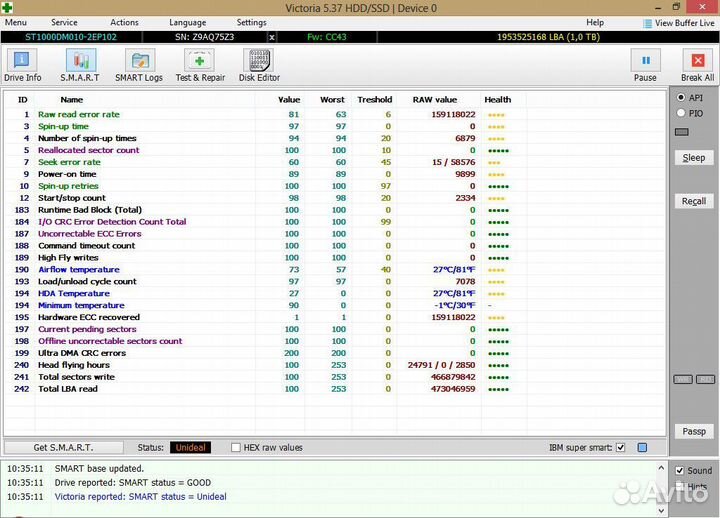Viewport: 720px width, 518px height.
Task: Toggle the IBM super smart checkbox
Action: tap(621, 448)
